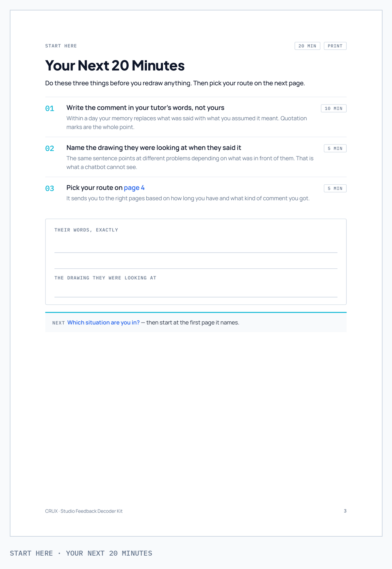
Task: Follow the 'Which situation are you in?' link
Action: pyautogui.click(x=104, y=323)
